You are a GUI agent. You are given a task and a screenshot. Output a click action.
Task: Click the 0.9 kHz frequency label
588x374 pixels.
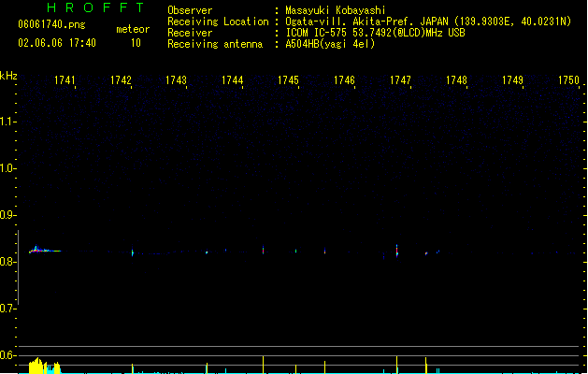pos(7,215)
